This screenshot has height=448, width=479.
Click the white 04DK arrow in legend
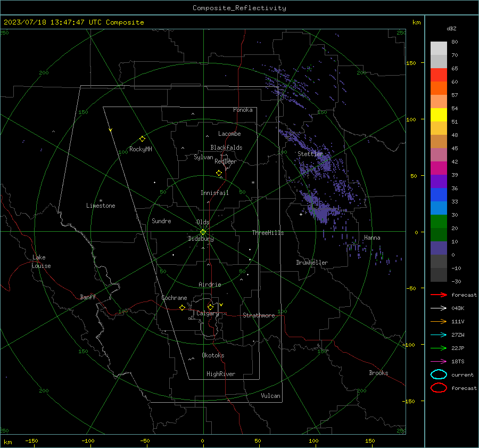tap(439, 308)
